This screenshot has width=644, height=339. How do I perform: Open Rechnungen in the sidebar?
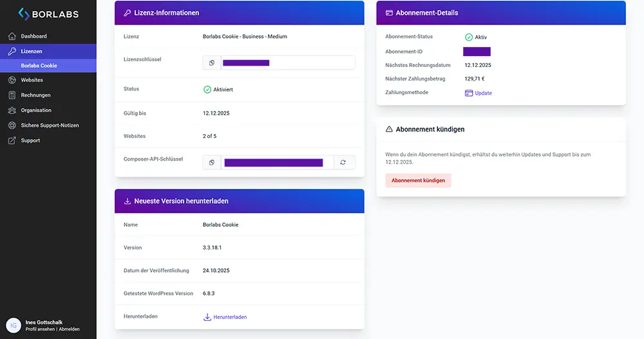48,95
